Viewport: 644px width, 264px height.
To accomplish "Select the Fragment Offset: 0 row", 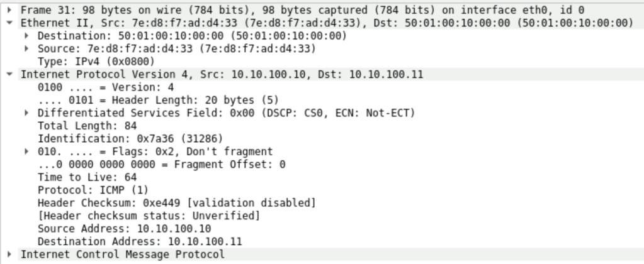I will pos(161,164).
